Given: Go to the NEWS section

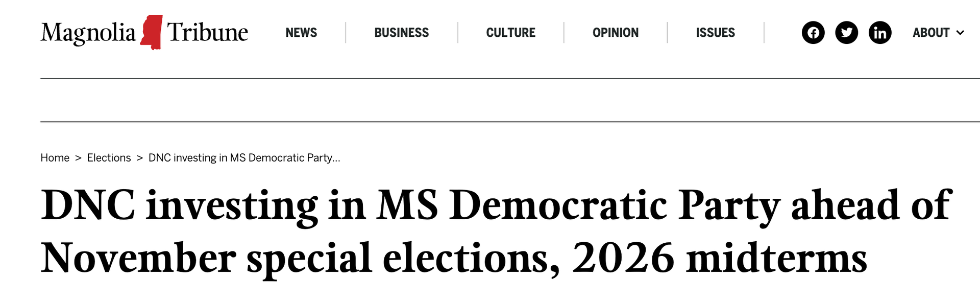Looking at the screenshot, I should pos(301,33).
